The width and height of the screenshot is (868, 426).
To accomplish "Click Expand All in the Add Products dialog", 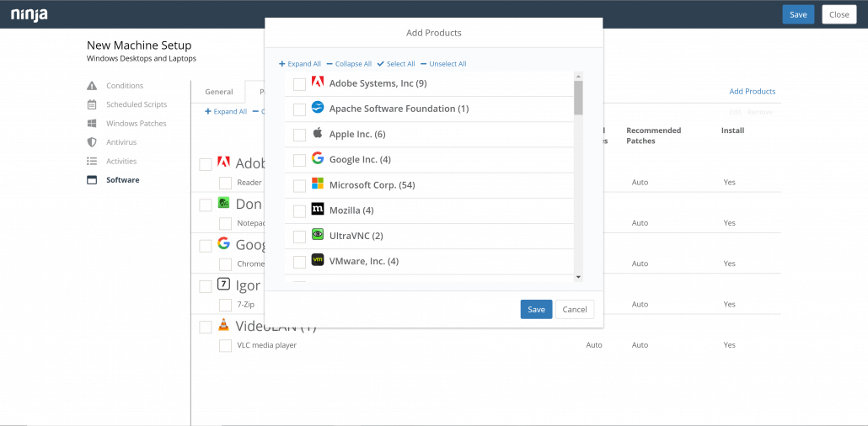I will click(x=299, y=64).
